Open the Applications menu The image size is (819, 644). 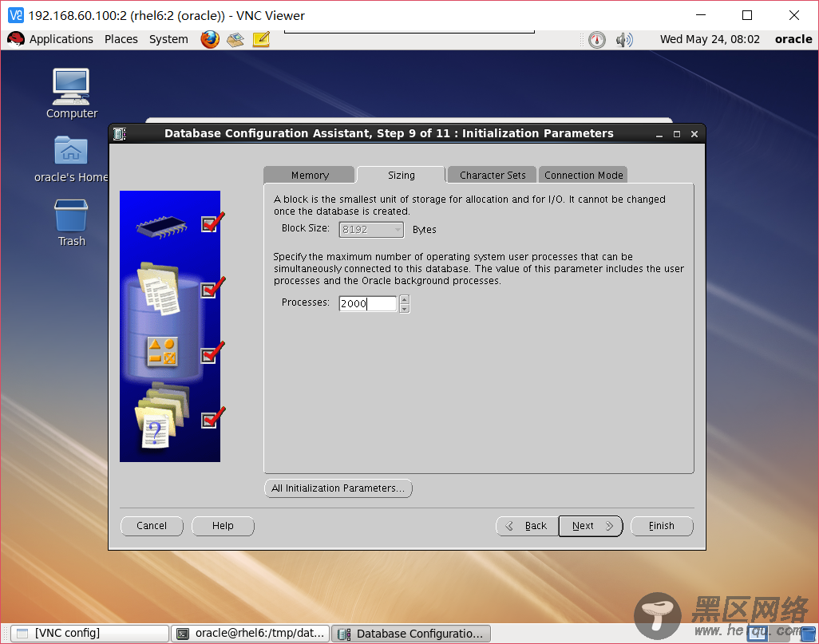click(x=61, y=39)
